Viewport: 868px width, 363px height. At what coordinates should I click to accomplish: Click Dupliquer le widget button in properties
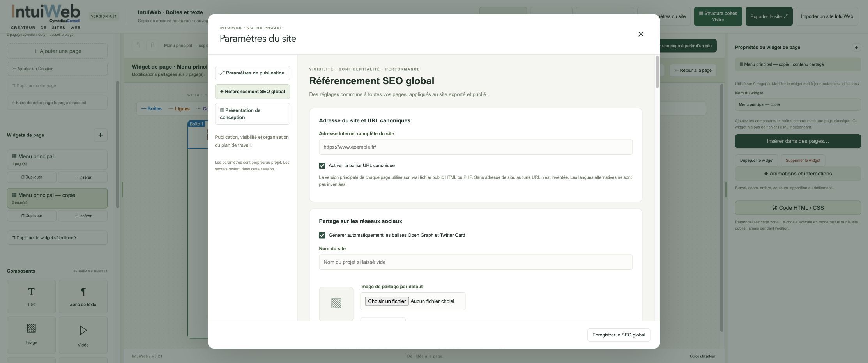[x=757, y=161]
